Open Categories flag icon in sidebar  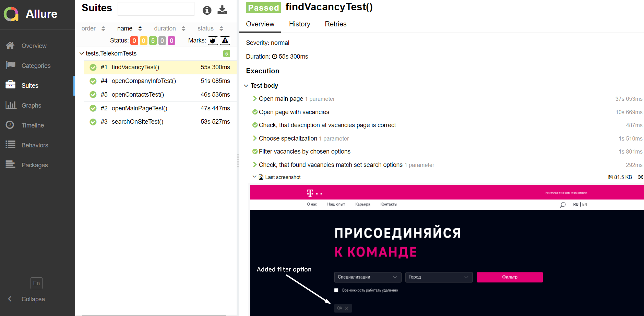[10, 65]
